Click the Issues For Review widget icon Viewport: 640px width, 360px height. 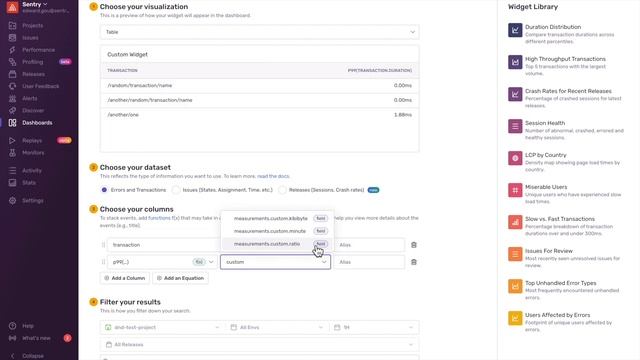pos(515,254)
